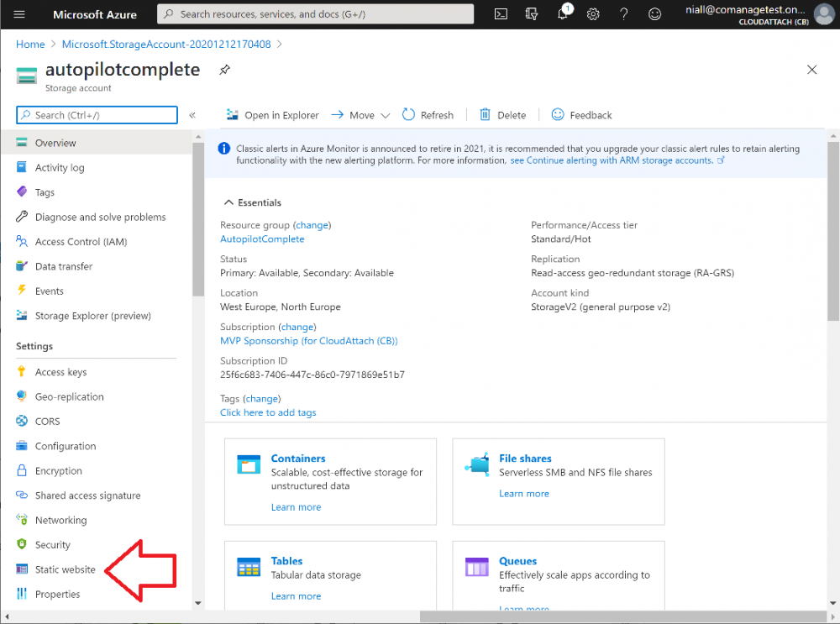The width and height of the screenshot is (840, 624).
Task: Click the global search resources box
Action: click(x=316, y=14)
